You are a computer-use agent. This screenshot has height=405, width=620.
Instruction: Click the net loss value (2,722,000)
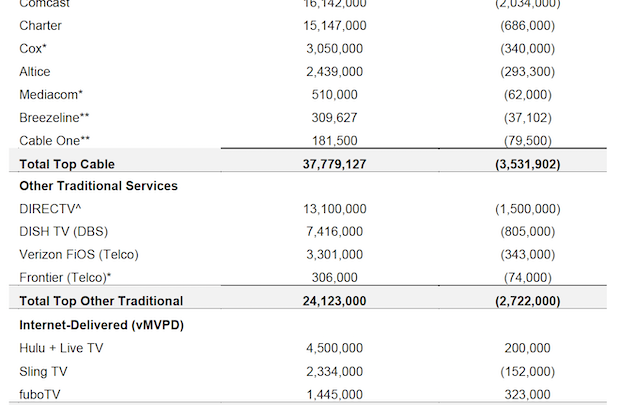pos(527,301)
